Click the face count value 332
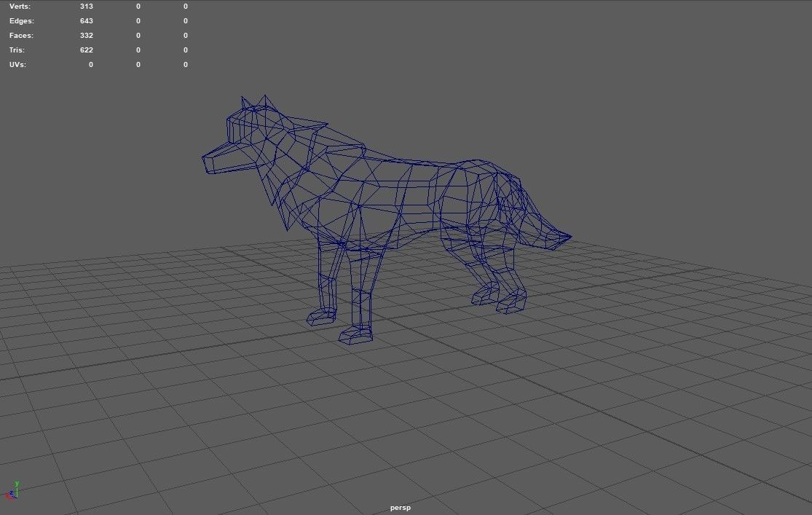This screenshot has height=515, width=812. (87, 35)
